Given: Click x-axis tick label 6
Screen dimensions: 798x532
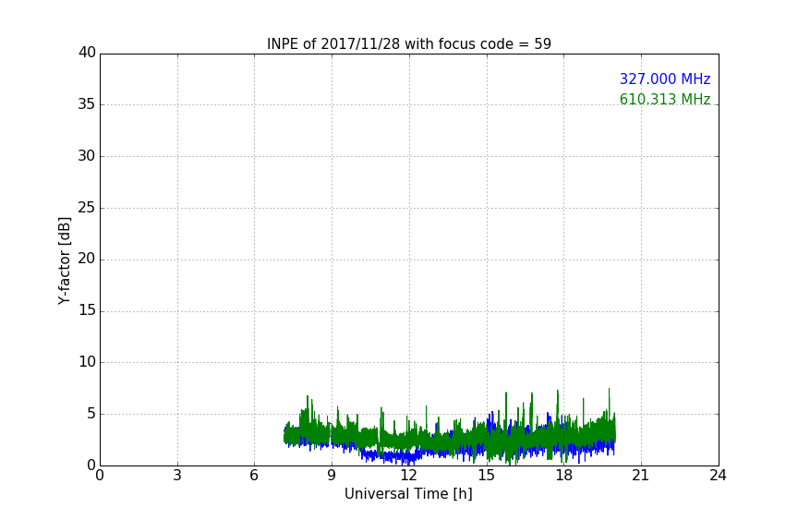Looking at the screenshot, I should click(x=255, y=476).
